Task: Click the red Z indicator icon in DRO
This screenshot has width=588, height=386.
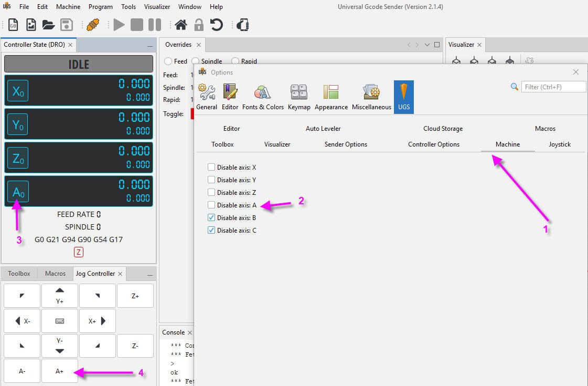Action: click(x=78, y=252)
